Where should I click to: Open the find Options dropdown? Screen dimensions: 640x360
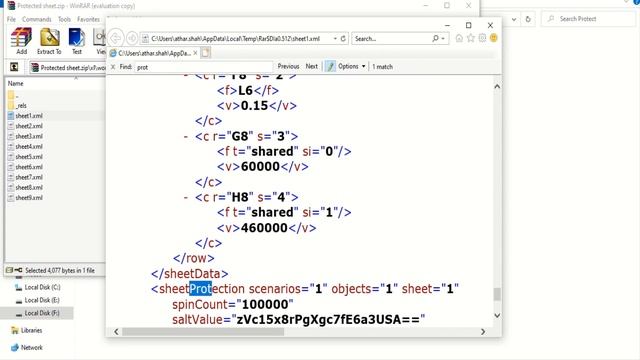click(352, 66)
